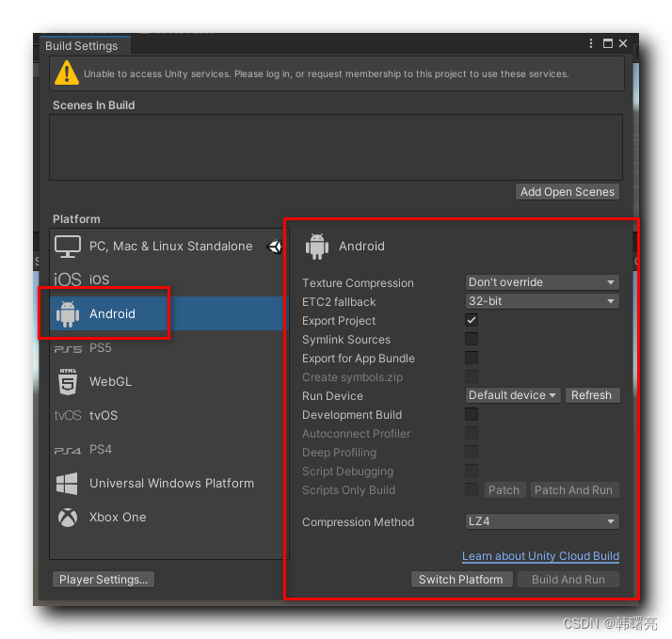Screen dimensions: 672x639
Task: Open the Player Settings button
Action: (104, 580)
